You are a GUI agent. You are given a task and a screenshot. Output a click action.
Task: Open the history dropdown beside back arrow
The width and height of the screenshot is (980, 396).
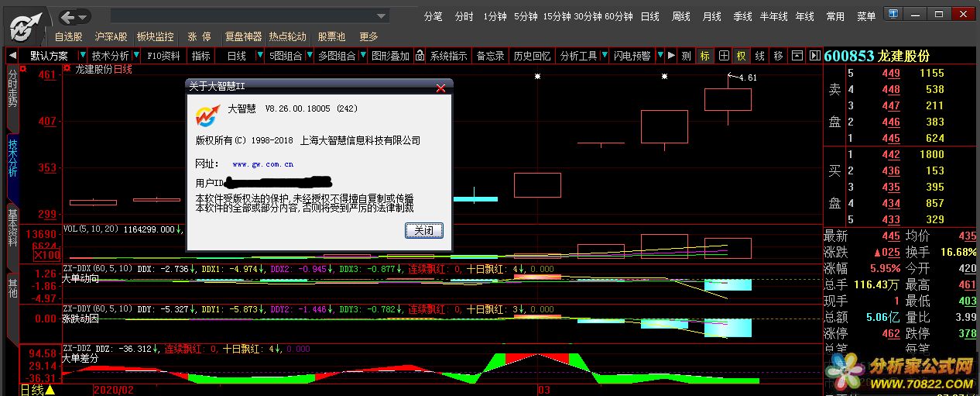83,16
